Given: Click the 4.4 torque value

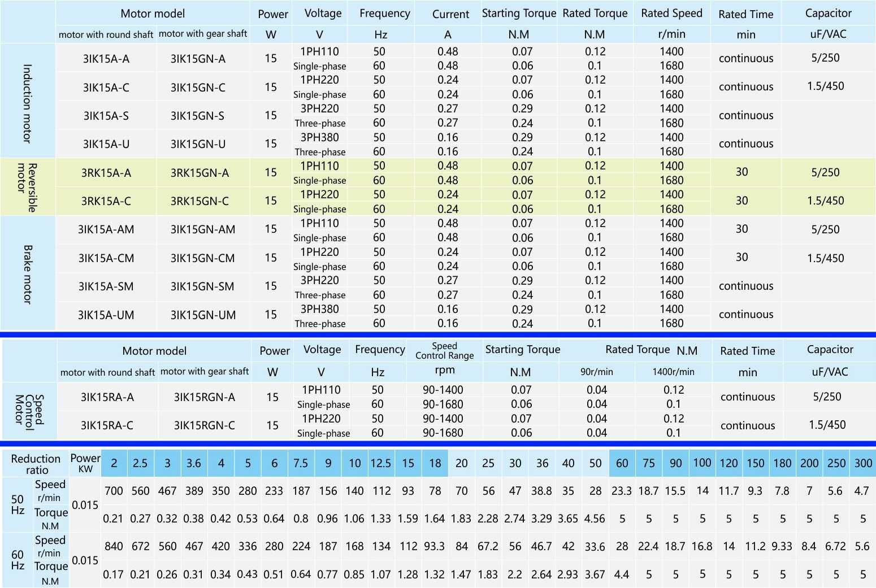Looking at the screenshot, I should (622, 574).
